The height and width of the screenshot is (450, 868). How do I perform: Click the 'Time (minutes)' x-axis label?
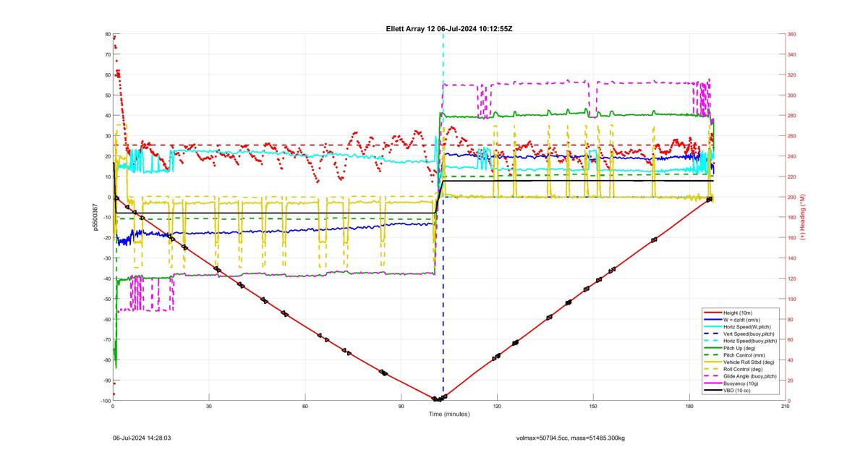tap(449, 415)
